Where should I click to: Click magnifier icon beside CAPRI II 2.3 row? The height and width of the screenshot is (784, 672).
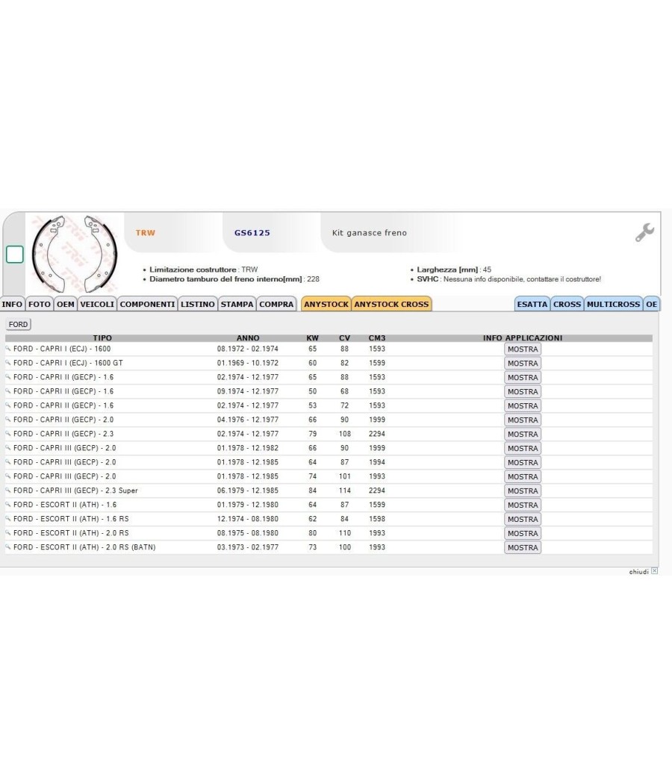(x=8, y=434)
